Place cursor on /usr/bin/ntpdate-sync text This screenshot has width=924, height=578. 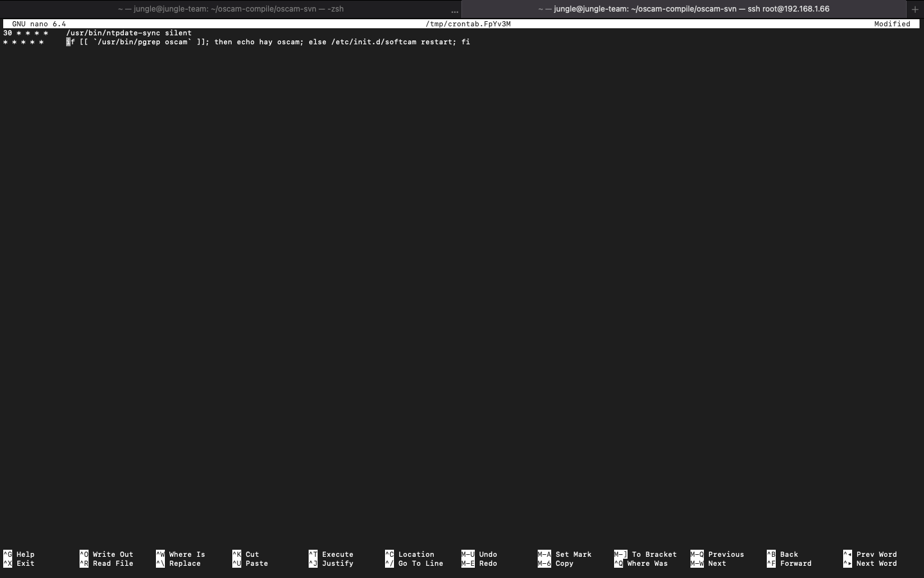point(113,33)
